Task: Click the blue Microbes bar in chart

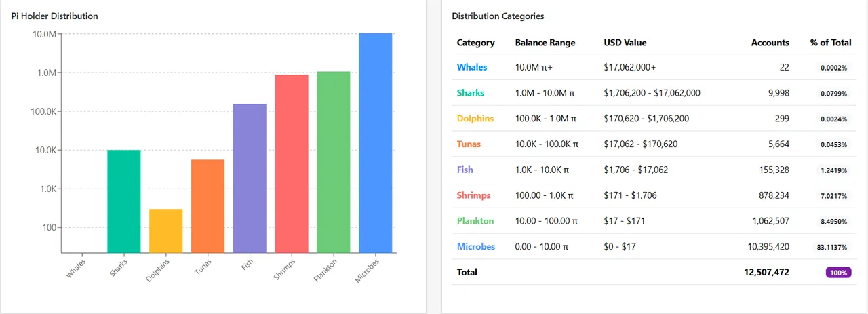Action: click(x=375, y=142)
